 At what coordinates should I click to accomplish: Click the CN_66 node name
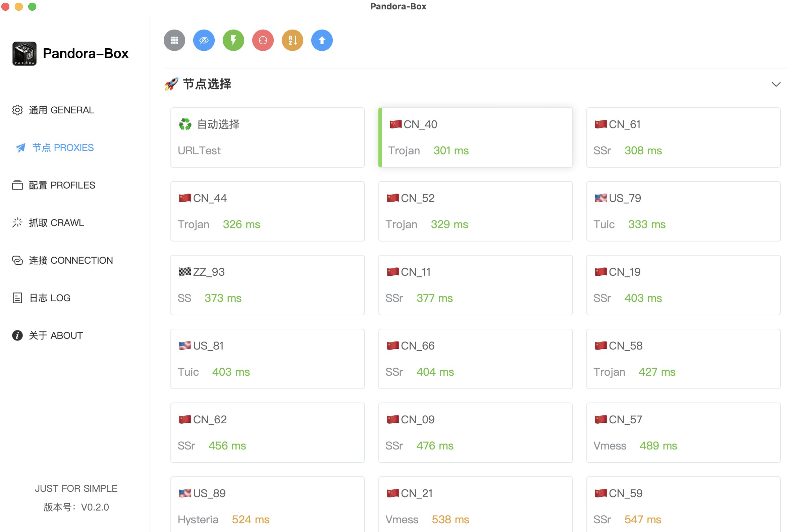(x=417, y=346)
